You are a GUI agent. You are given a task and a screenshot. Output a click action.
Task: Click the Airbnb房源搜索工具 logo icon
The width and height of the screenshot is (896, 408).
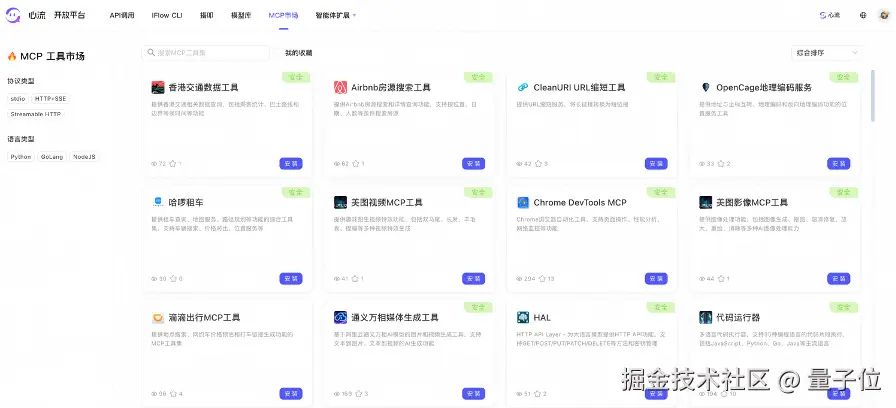click(341, 87)
